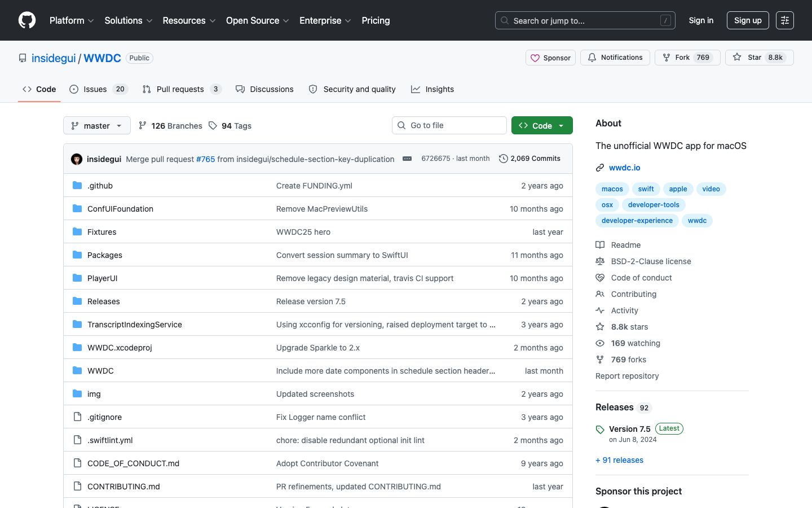
Task: Open the master branch dropdown
Action: coord(97,125)
